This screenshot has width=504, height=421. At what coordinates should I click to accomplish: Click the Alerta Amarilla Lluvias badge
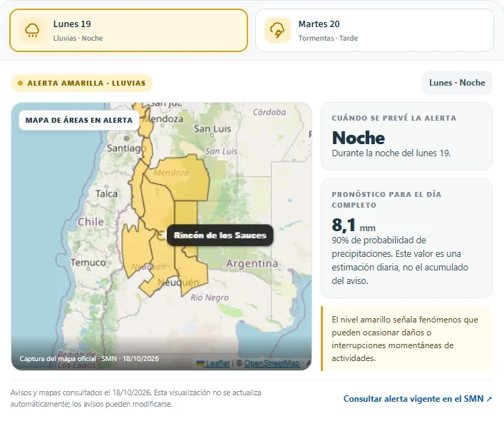coord(82,83)
